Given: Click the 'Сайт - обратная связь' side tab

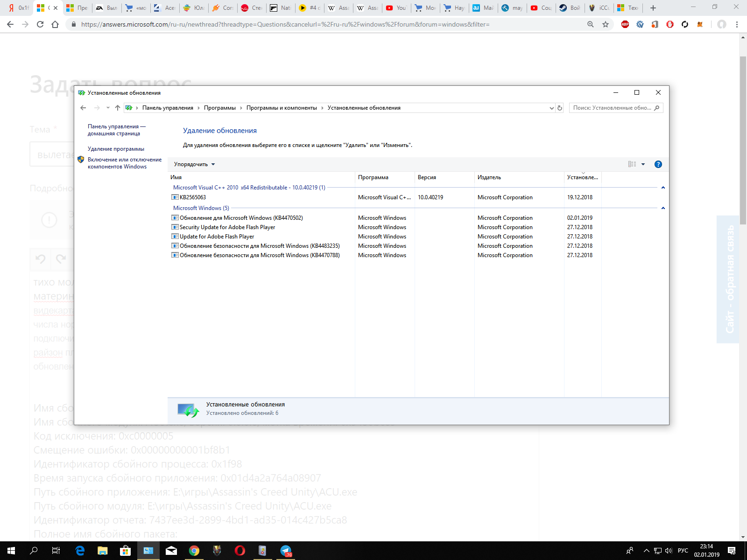Looking at the screenshot, I should tap(728, 279).
